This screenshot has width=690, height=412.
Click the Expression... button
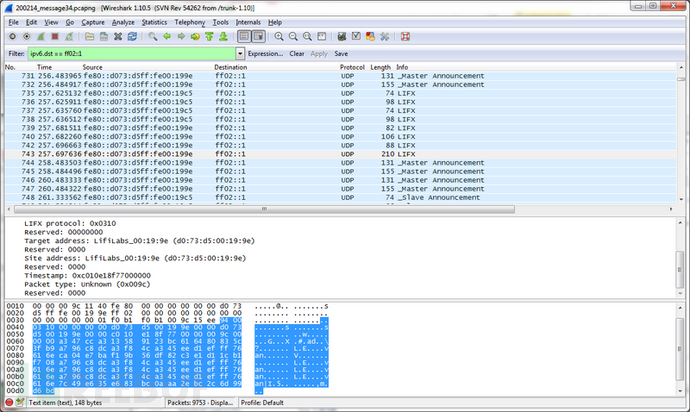[265, 54]
